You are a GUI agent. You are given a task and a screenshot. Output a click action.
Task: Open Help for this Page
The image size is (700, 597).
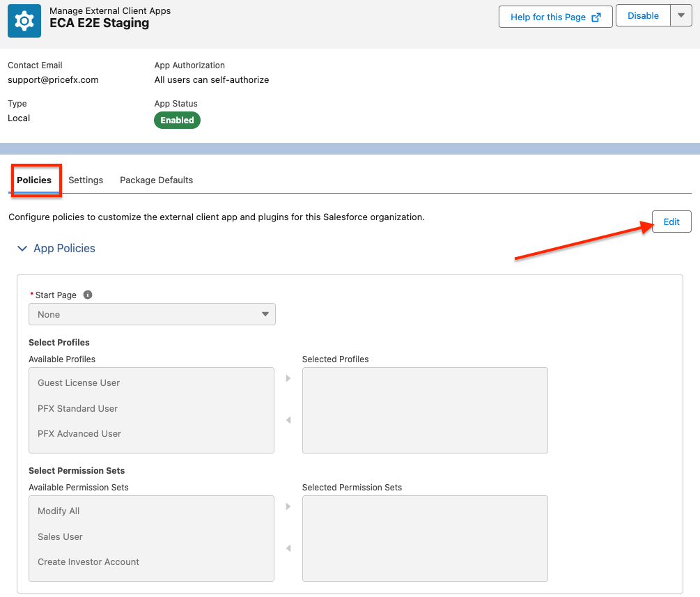pyautogui.click(x=555, y=17)
